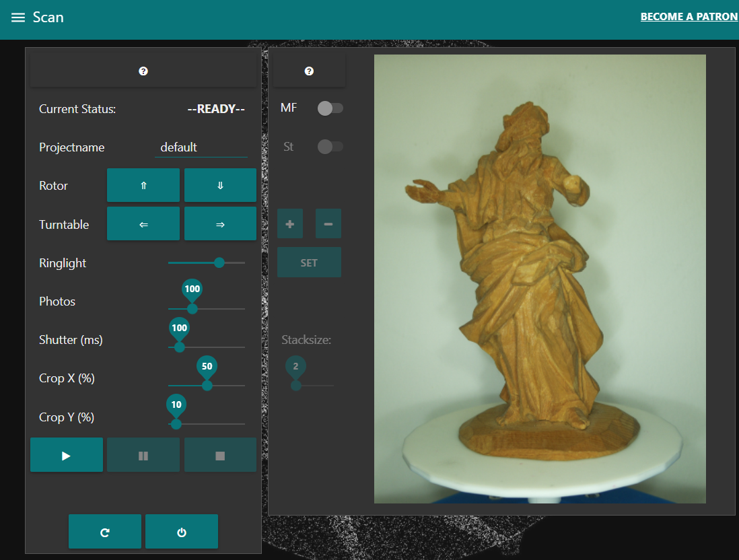Click the Crop Y (%) slider handle

176,424
